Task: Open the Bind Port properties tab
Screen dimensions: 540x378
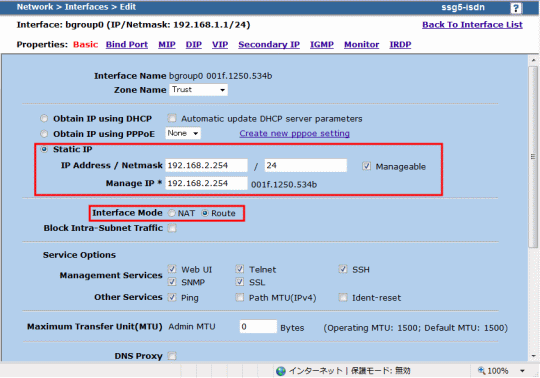Action: click(x=127, y=45)
